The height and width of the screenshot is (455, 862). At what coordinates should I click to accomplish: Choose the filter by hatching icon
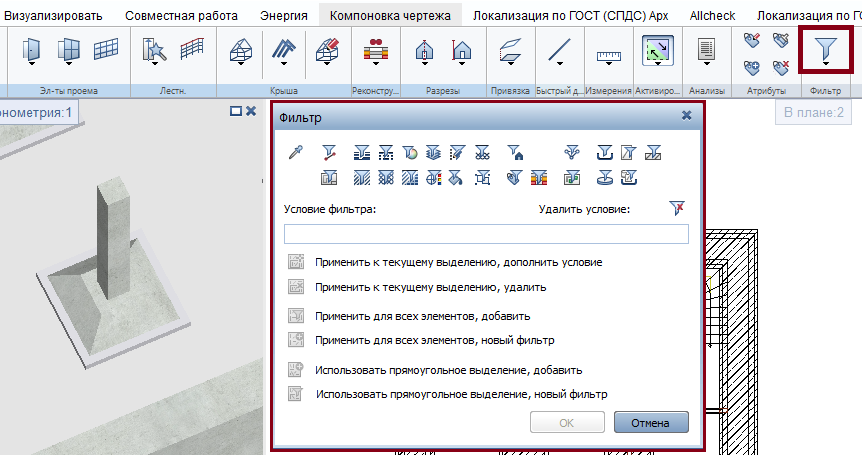click(x=362, y=177)
